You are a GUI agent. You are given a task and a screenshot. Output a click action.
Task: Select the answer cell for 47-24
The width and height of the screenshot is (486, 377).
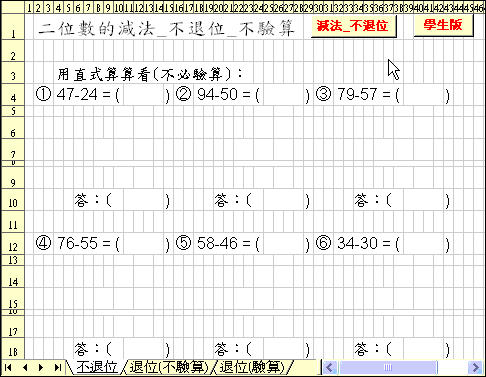(143, 95)
